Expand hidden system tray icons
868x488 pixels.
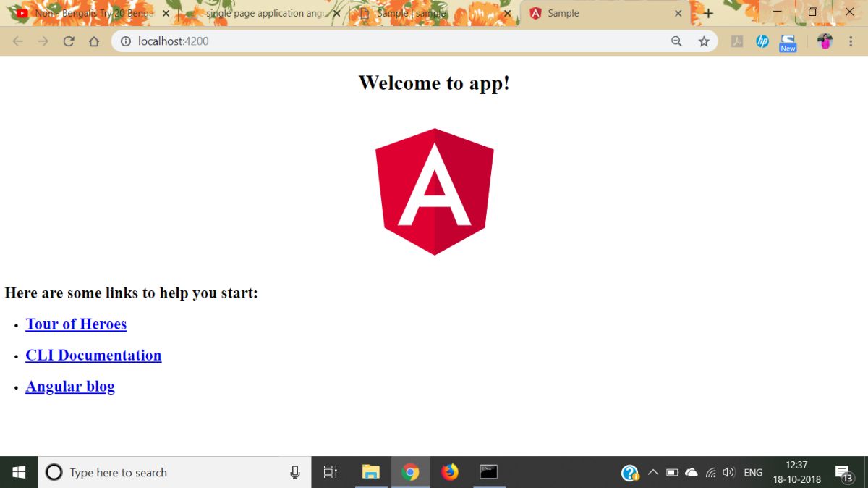[x=652, y=472]
